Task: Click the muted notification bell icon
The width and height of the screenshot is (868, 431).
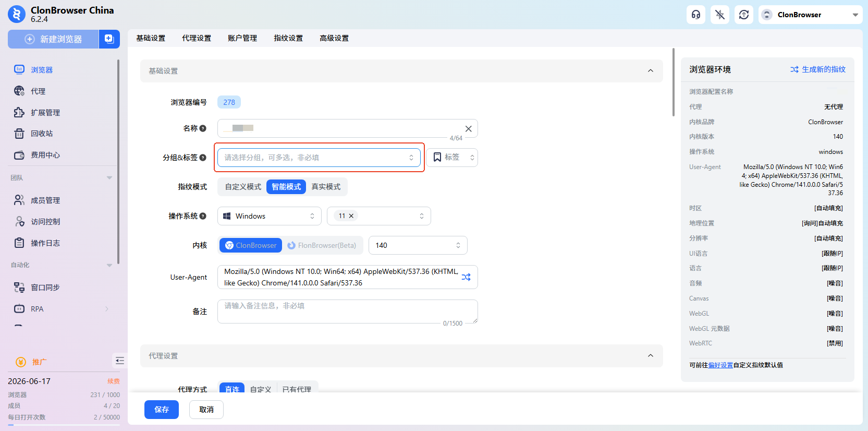Action: point(720,15)
